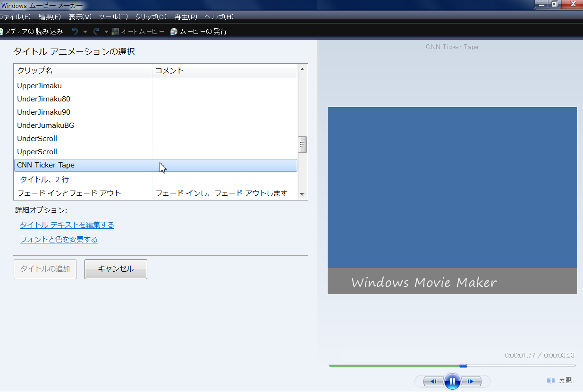Select the UnderScroll animation in list

point(37,139)
